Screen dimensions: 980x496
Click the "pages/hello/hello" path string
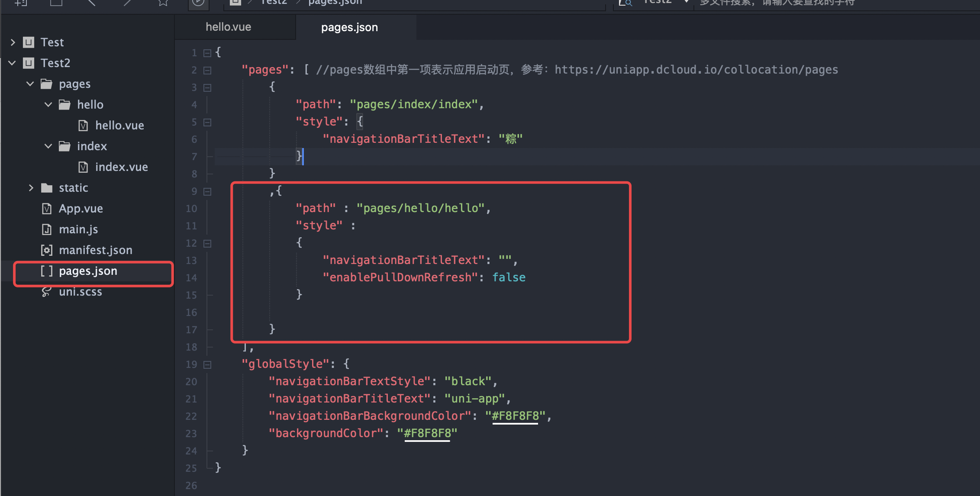420,208
